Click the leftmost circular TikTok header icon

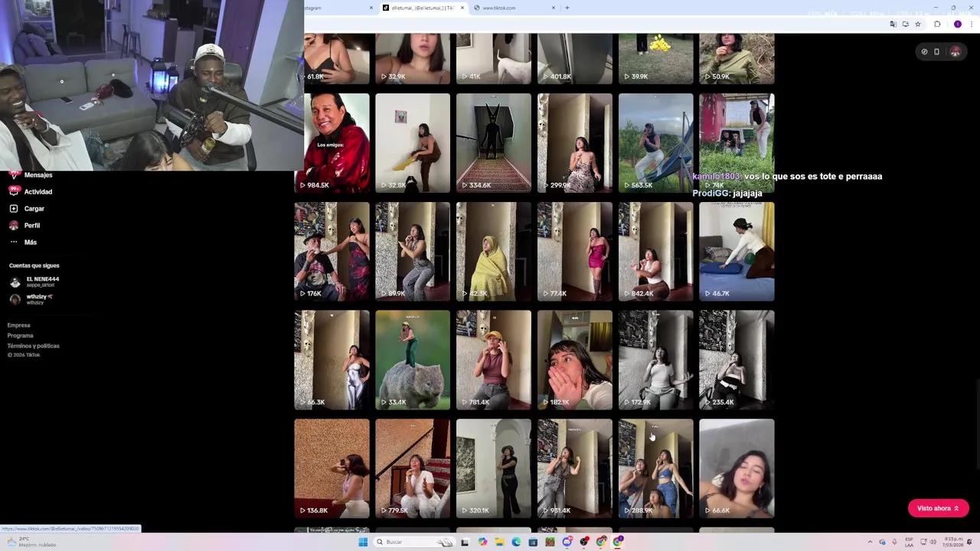(x=924, y=51)
